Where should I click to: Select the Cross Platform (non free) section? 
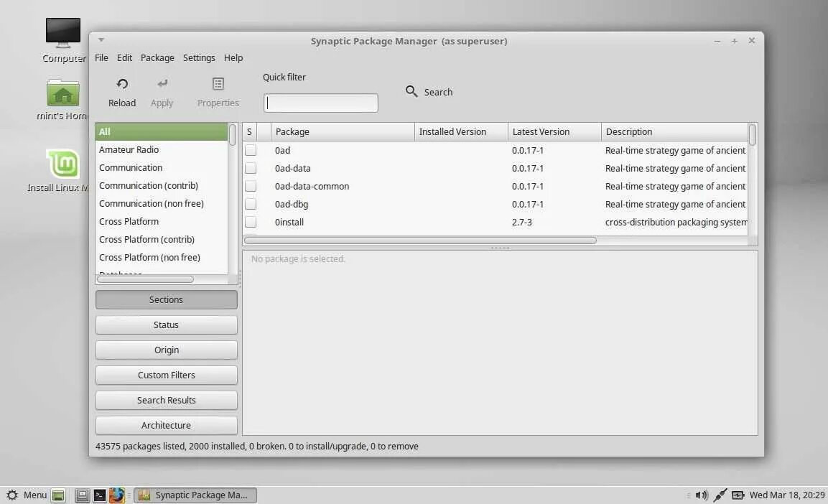162,258
